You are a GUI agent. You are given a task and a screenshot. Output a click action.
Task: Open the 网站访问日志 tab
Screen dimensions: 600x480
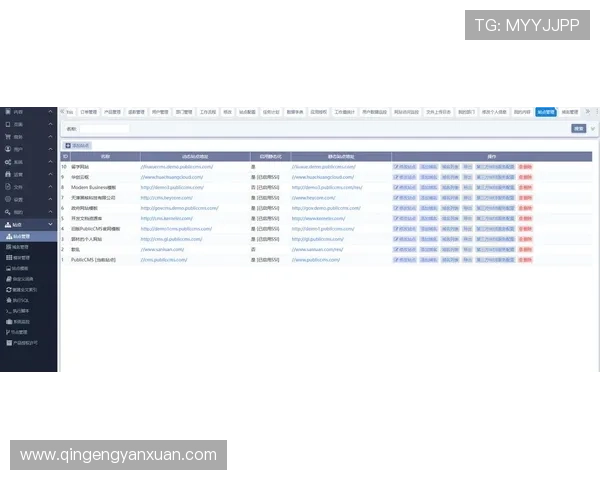coord(405,112)
